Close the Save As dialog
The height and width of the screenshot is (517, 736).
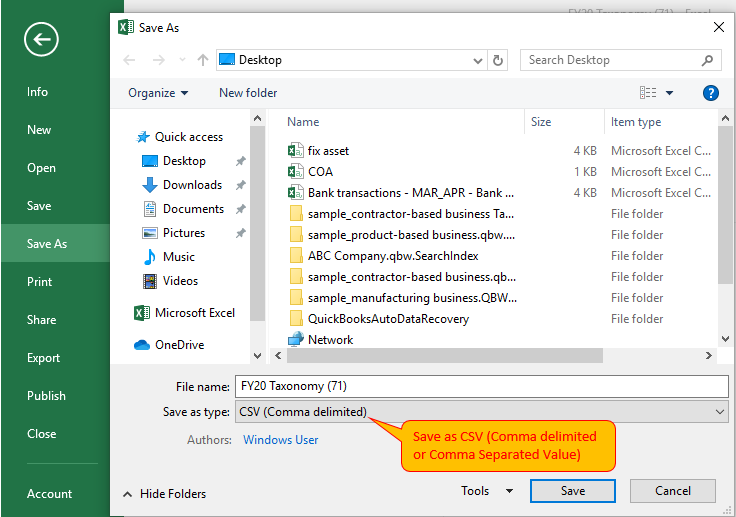[719, 27]
